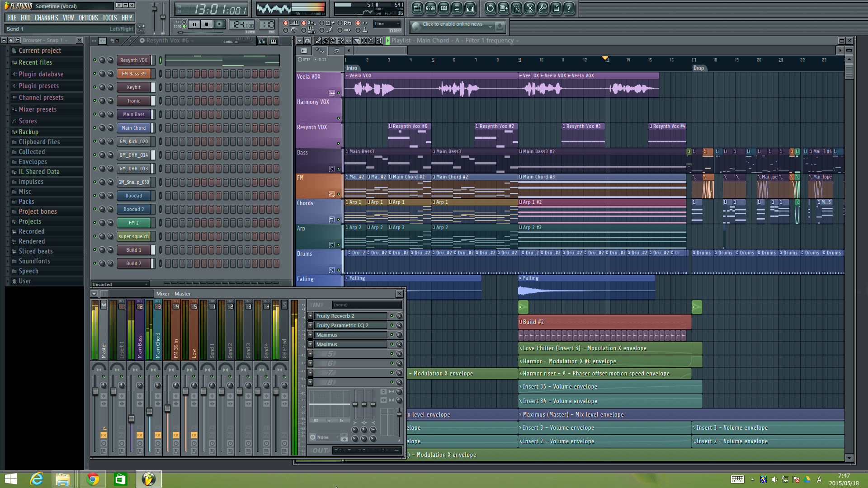Enable Step radio option in playlist
Image resolution: width=868 pixels, height=488 pixels.
pyautogui.click(x=300, y=60)
